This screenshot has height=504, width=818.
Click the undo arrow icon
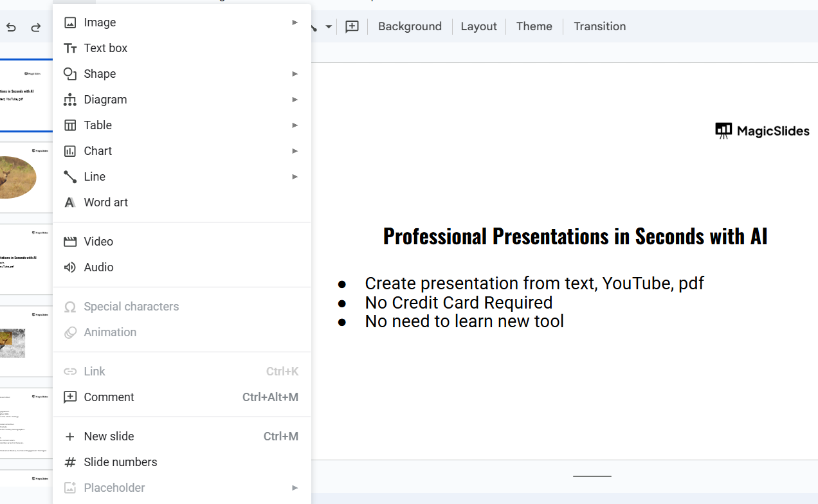[11, 27]
